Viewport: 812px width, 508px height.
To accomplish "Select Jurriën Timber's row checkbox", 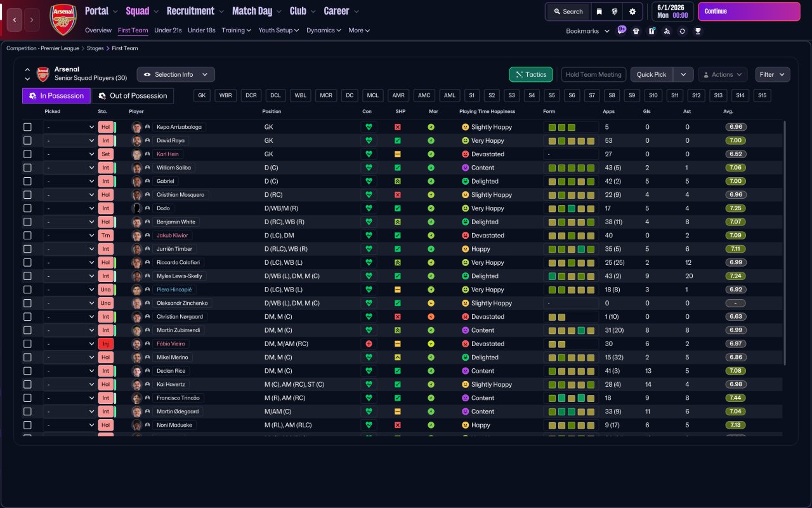I will point(27,249).
